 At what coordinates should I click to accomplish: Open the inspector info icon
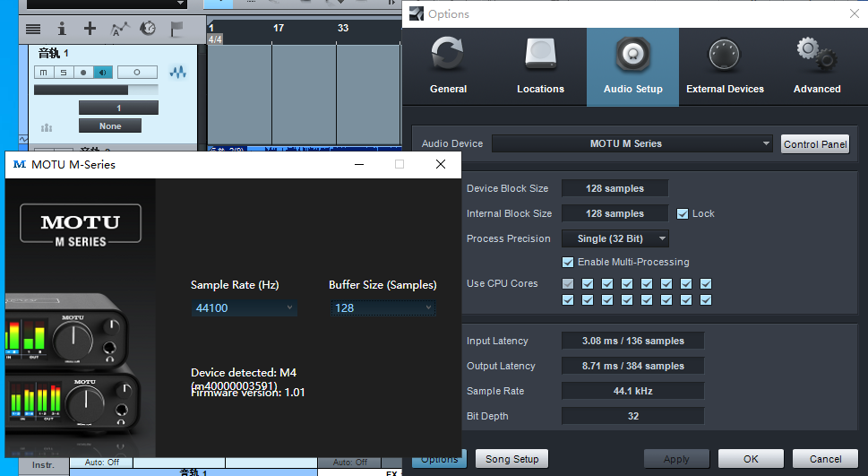click(62, 29)
